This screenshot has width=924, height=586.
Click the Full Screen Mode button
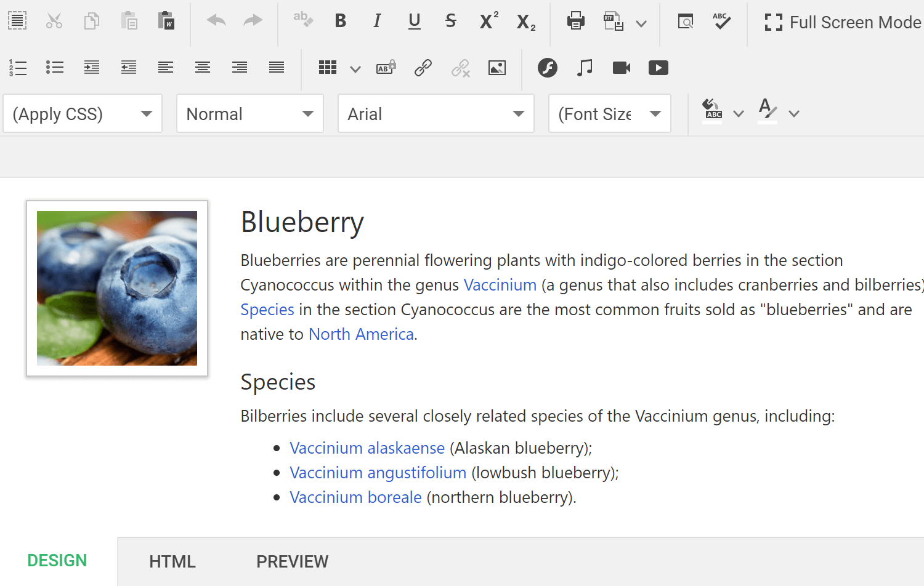coord(842,23)
